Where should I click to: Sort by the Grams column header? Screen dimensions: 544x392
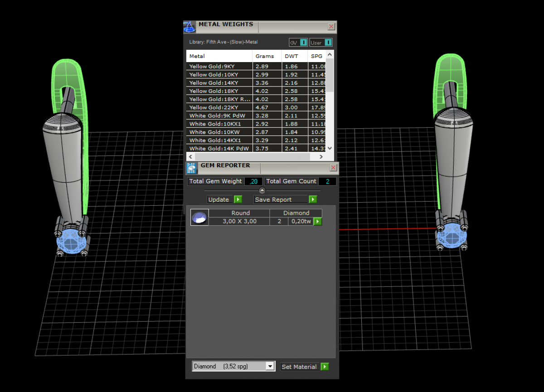click(x=265, y=56)
